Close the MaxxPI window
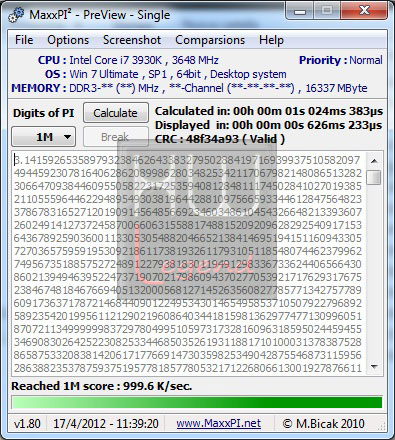 pyautogui.click(x=364, y=11)
